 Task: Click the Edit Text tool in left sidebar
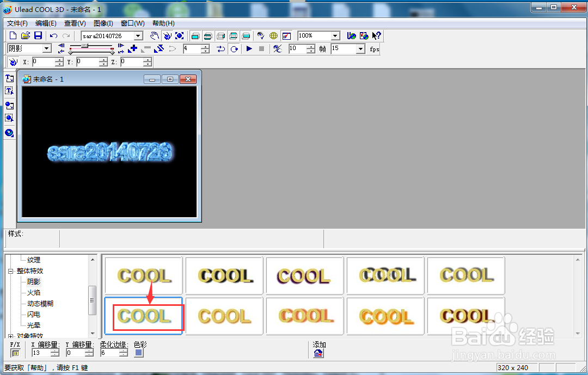point(9,91)
